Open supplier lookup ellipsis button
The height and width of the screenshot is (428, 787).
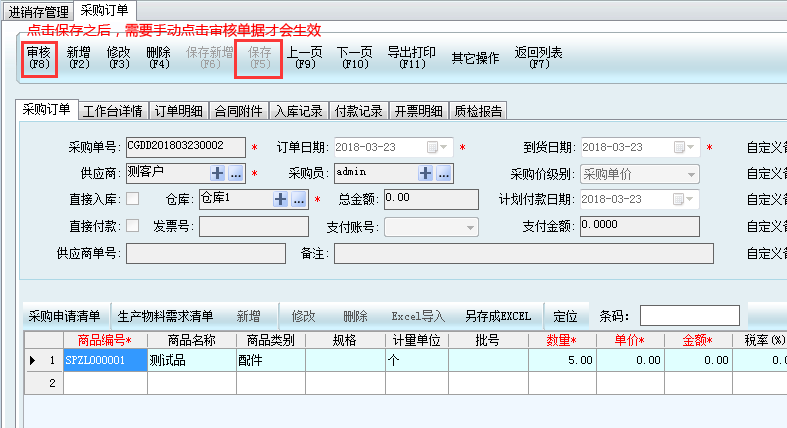coord(235,173)
